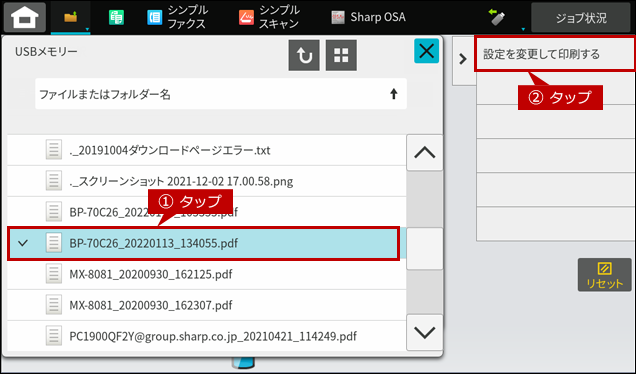
Task: Open dropdown arrow beside USB device icon
Action: tap(523, 29)
